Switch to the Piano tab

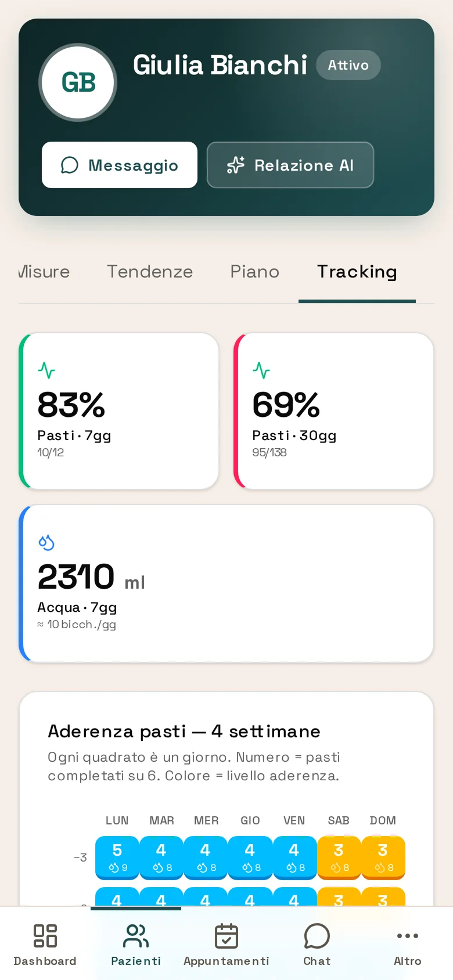[x=255, y=272]
